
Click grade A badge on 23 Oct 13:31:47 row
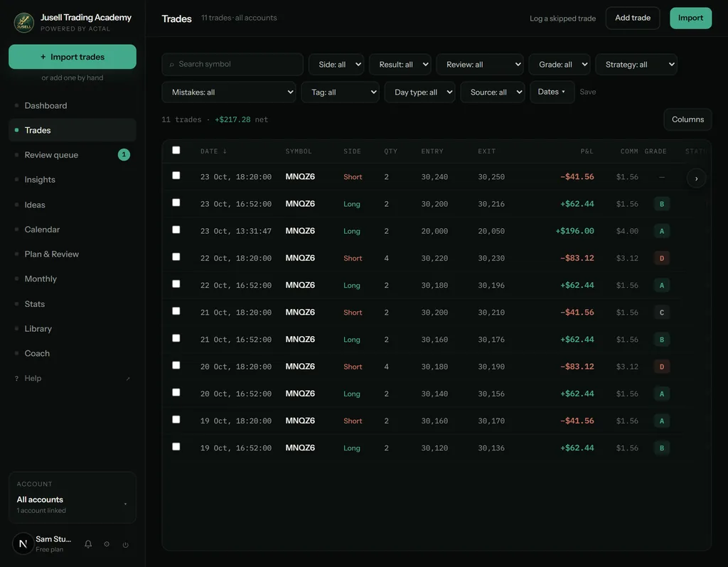point(662,231)
